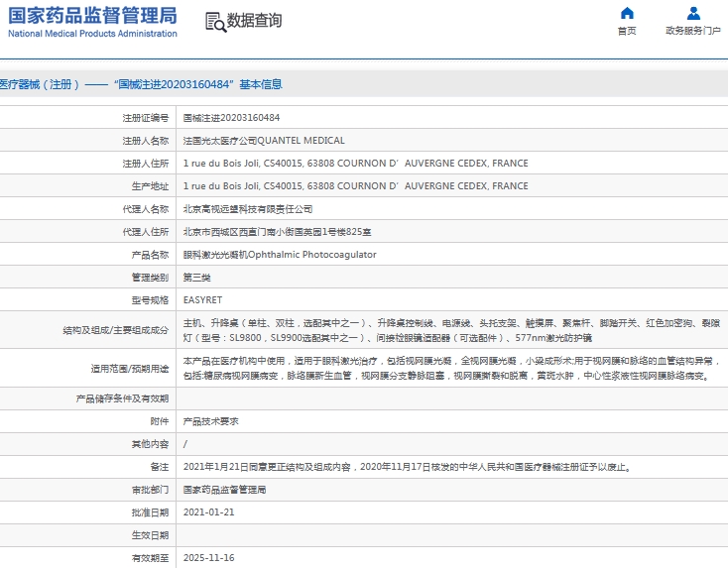Click the 政务服务门户 text link
The image size is (728, 568).
click(693, 31)
